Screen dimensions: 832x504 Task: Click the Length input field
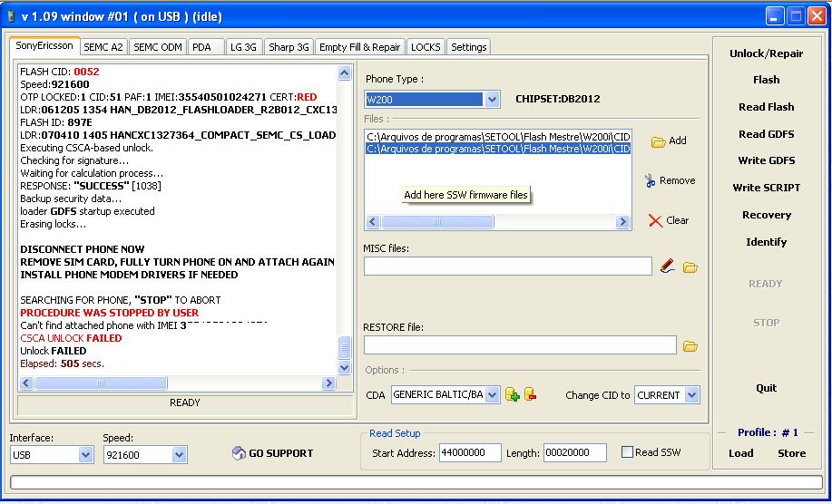[x=574, y=452]
